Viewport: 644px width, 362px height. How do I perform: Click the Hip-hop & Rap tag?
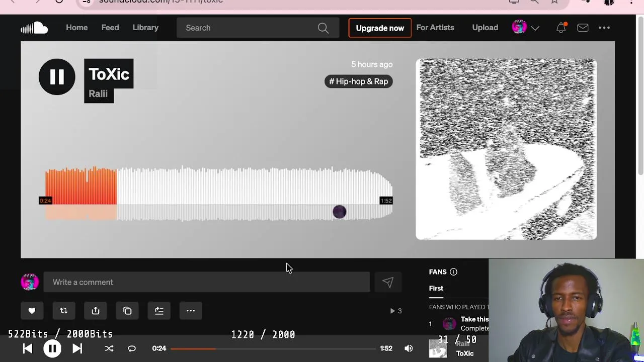359,81
